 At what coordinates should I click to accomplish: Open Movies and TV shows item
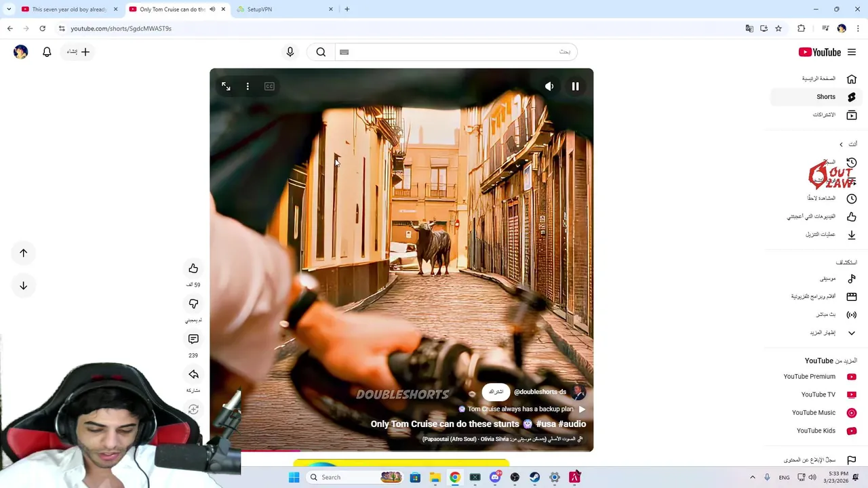coord(816,297)
